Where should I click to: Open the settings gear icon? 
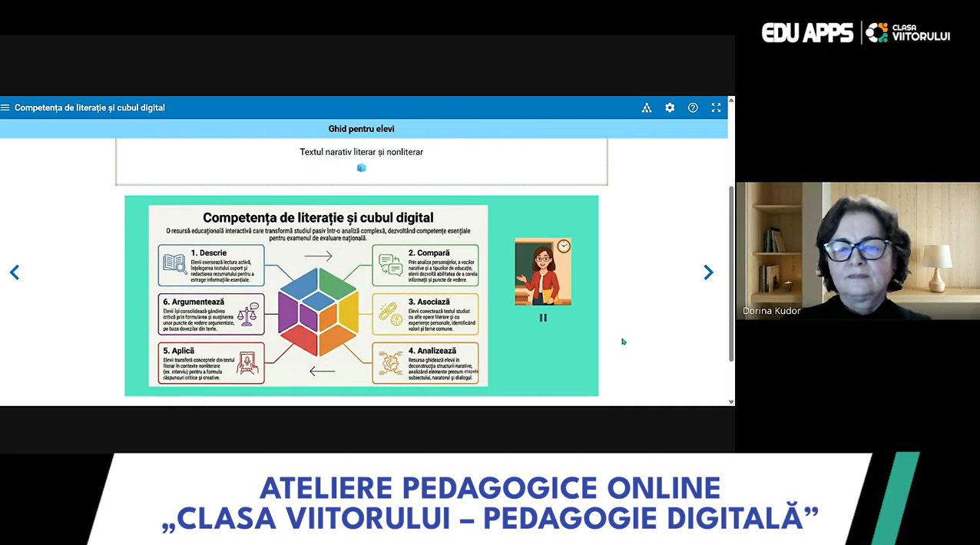click(670, 108)
